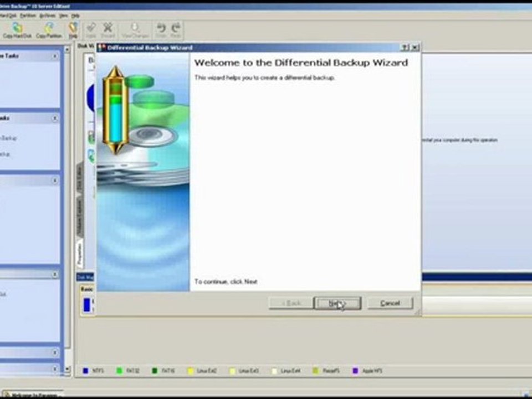Click the Apply toolbar icon

(90, 30)
